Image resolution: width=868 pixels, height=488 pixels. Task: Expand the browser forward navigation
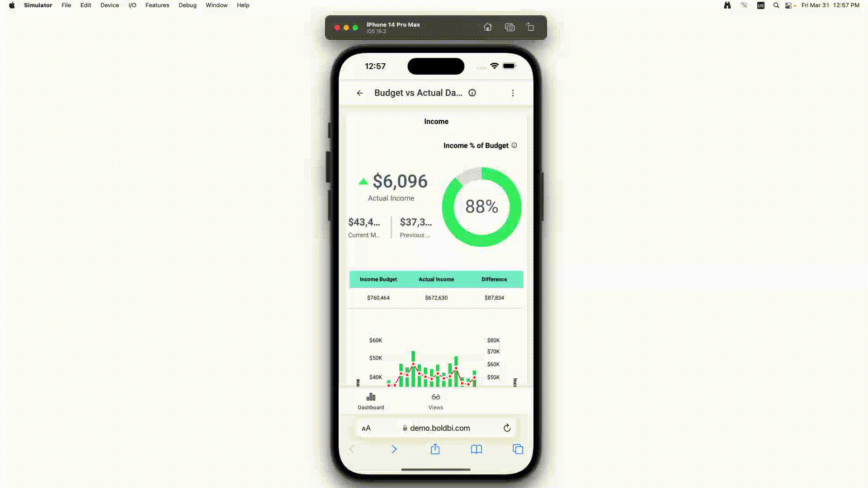(x=393, y=449)
